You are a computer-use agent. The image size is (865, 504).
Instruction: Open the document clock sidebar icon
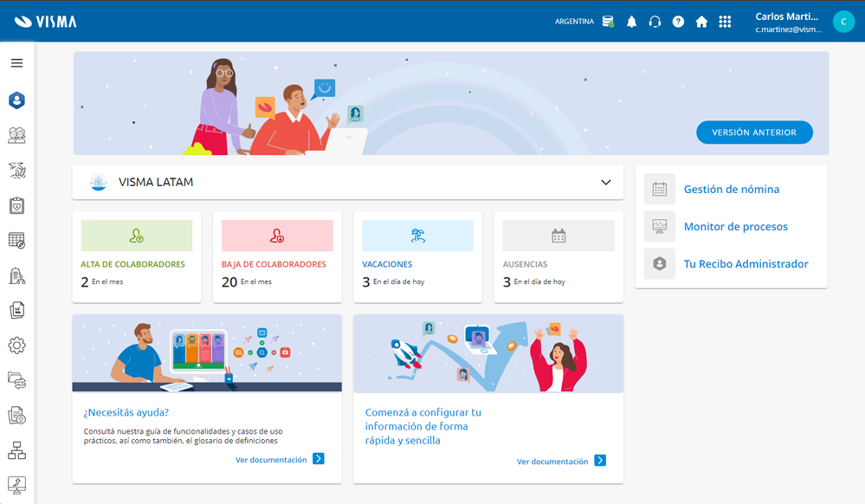click(17, 416)
